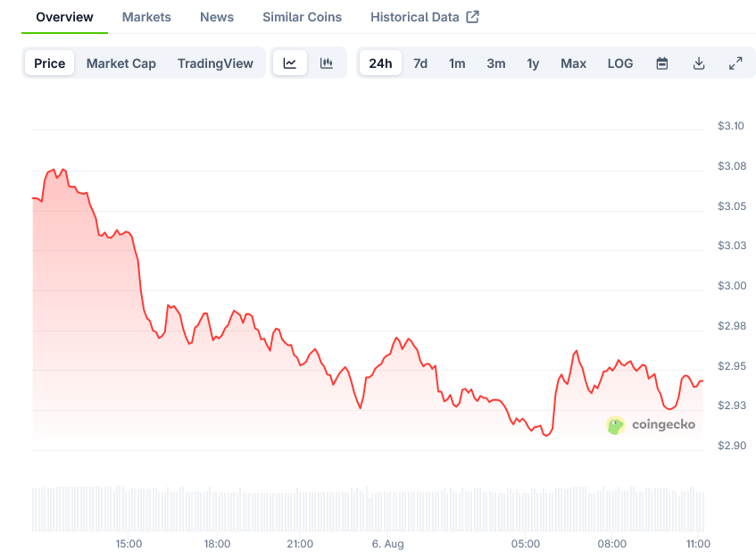Show the Max time range
The image size is (756, 560).
[573, 63]
